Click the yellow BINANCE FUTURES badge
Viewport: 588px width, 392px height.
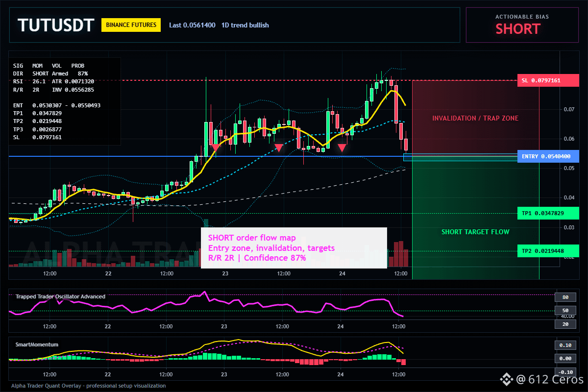click(x=131, y=25)
